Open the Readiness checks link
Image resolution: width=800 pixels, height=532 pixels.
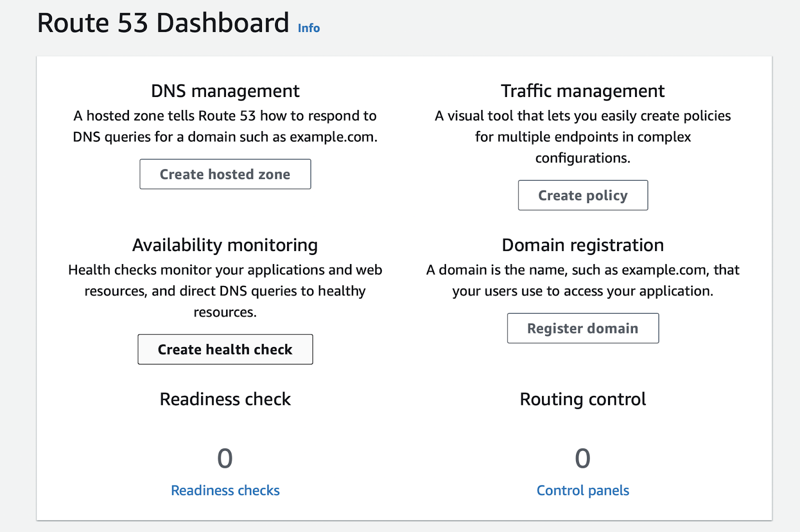click(225, 490)
